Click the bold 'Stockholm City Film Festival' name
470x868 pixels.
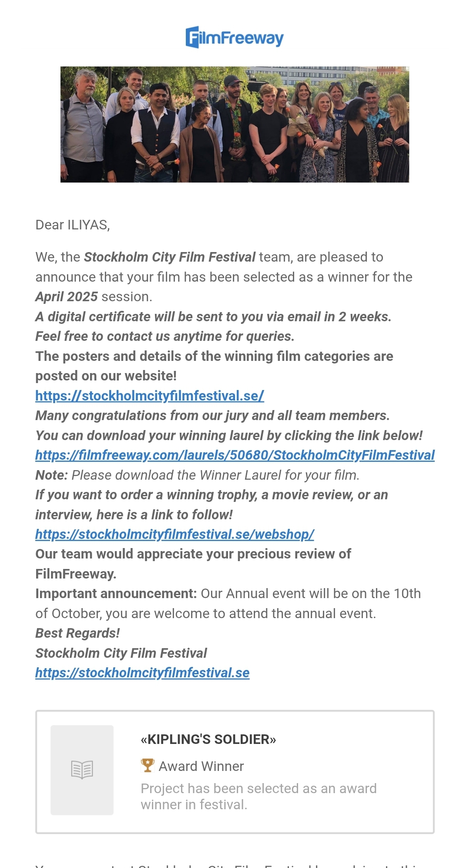click(x=170, y=257)
